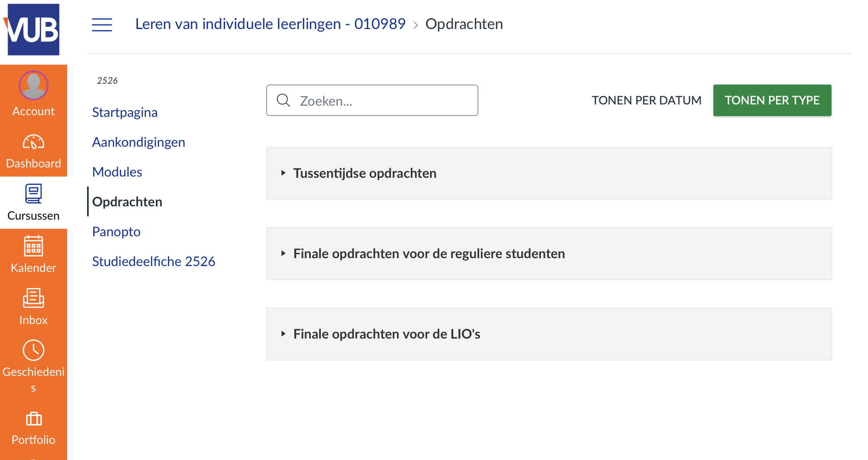Open the Portfolio briefcase icon

[33, 419]
